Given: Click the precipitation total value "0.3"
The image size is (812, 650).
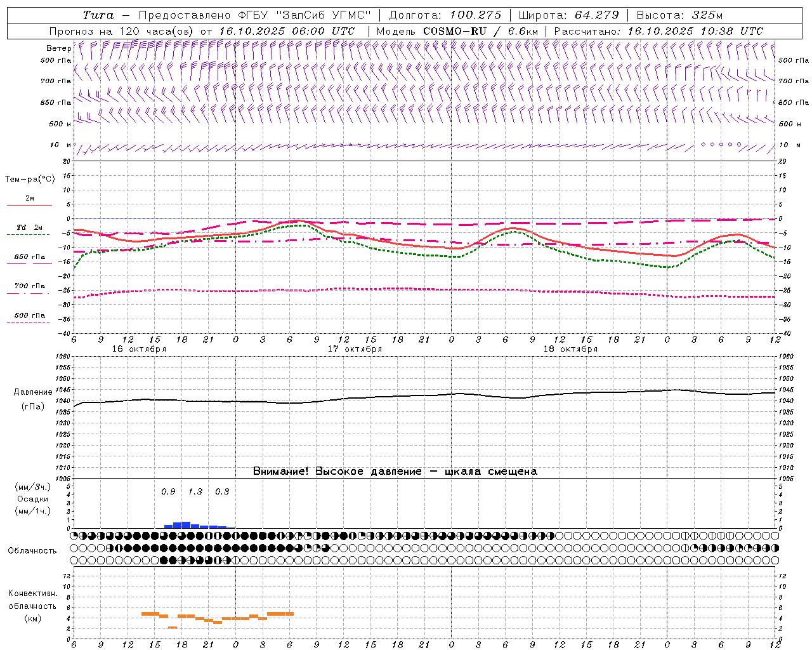Looking at the screenshot, I should [222, 492].
